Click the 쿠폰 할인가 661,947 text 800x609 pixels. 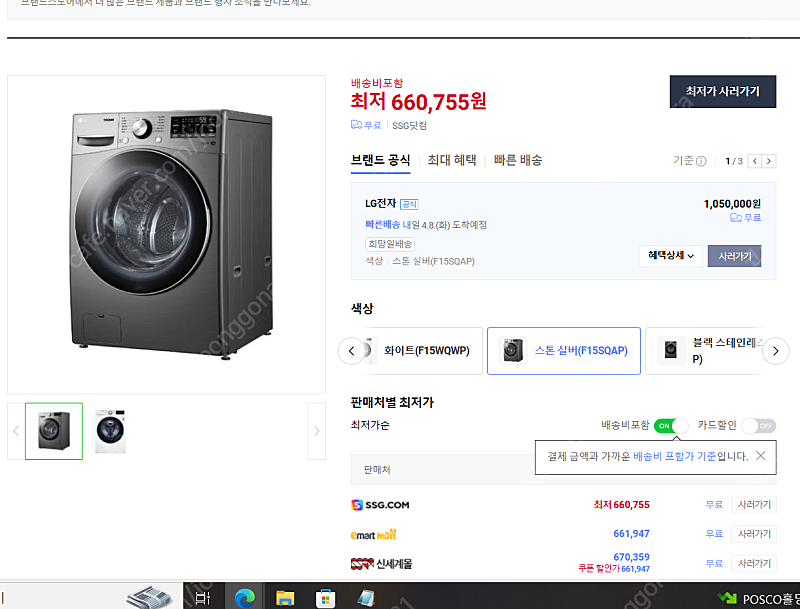(614, 569)
